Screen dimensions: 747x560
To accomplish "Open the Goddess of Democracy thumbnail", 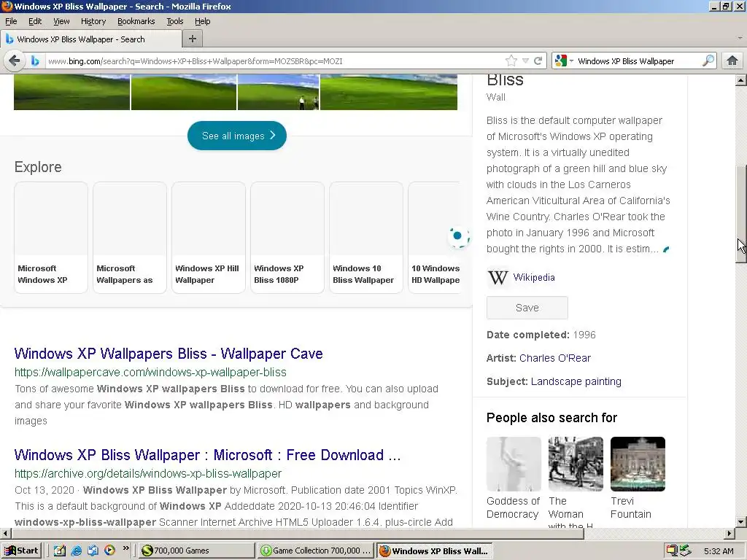I will click(x=514, y=464).
